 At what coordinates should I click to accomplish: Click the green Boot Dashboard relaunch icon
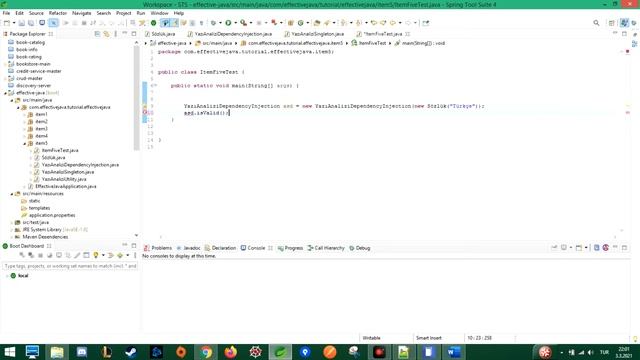153,23
